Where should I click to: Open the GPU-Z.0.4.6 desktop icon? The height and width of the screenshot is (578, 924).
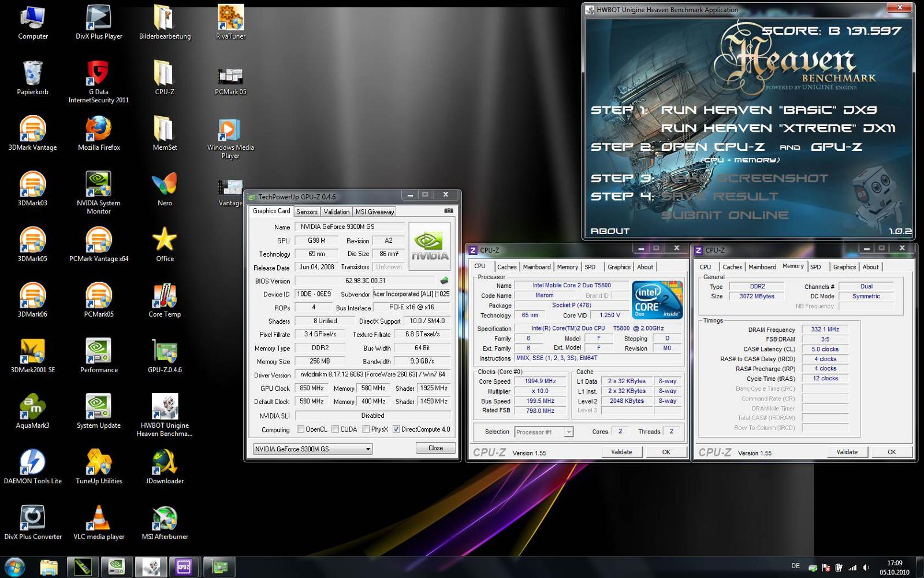tap(165, 355)
